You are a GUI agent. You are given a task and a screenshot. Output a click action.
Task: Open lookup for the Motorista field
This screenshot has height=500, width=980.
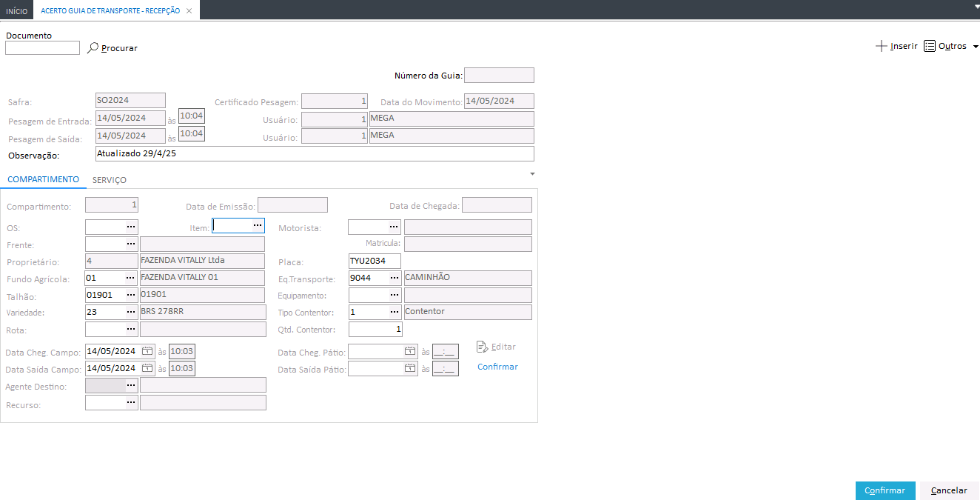click(x=394, y=227)
